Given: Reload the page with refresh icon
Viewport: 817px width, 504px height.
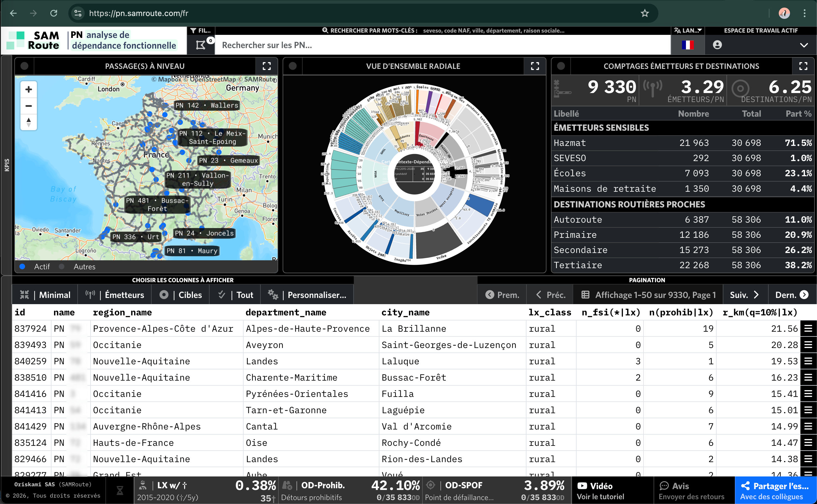Looking at the screenshot, I should tap(54, 13).
